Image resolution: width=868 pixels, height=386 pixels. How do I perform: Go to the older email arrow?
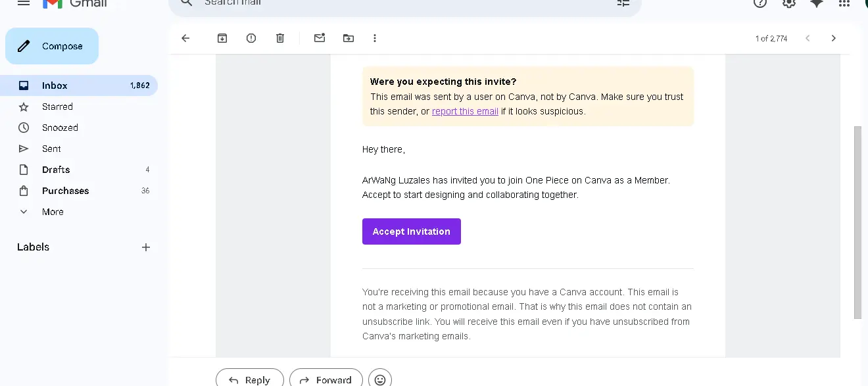click(834, 38)
